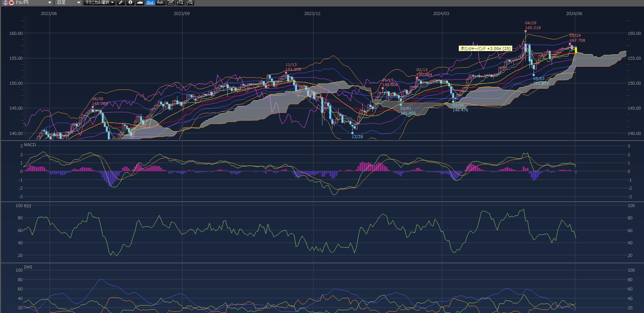Screen dimensions: 644x313
Task: Switch chart type with mountain chart icon
Action: point(140,3)
